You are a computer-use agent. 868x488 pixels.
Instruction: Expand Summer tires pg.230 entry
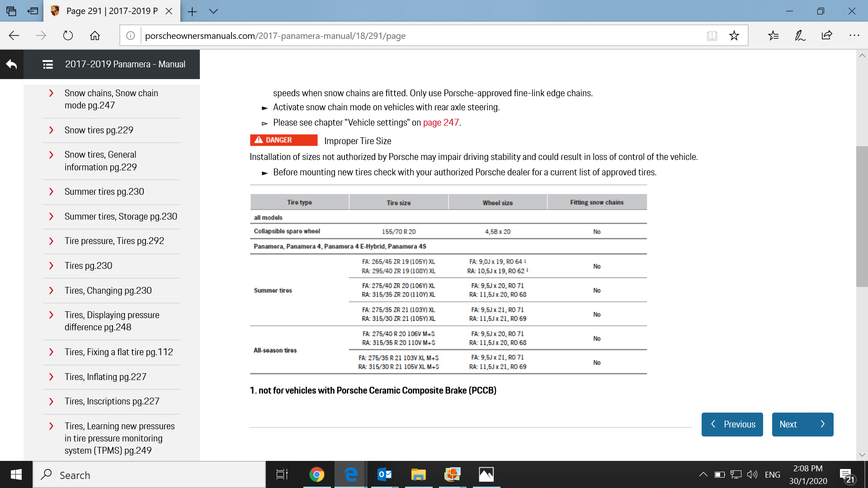[x=104, y=192]
